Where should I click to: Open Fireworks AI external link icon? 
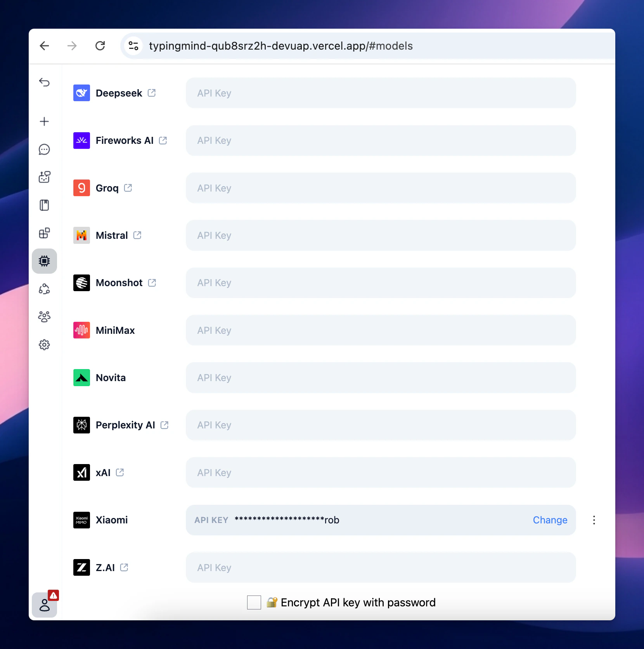pos(163,140)
